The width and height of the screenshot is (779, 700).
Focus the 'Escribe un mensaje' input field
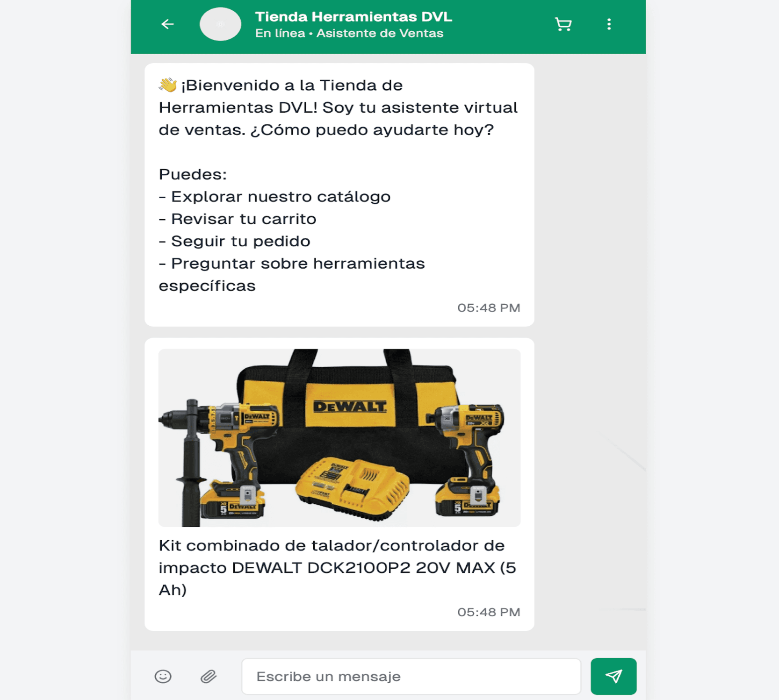coord(411,676)
